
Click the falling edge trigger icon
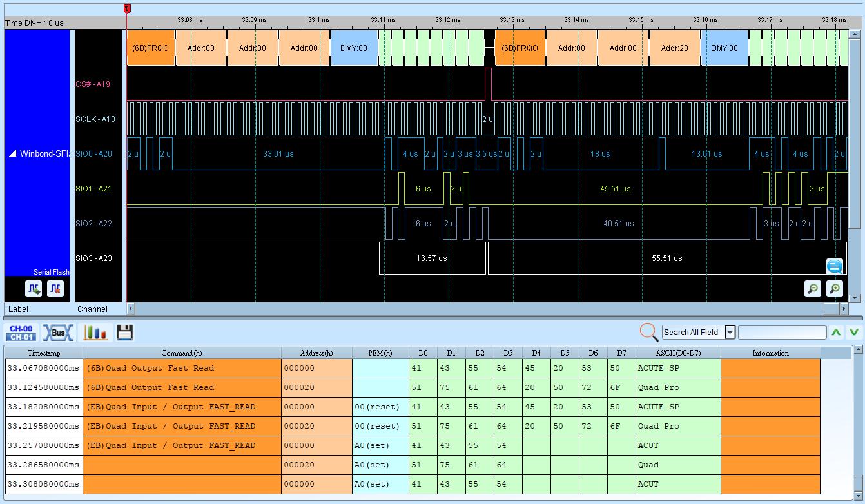point(55,289)
